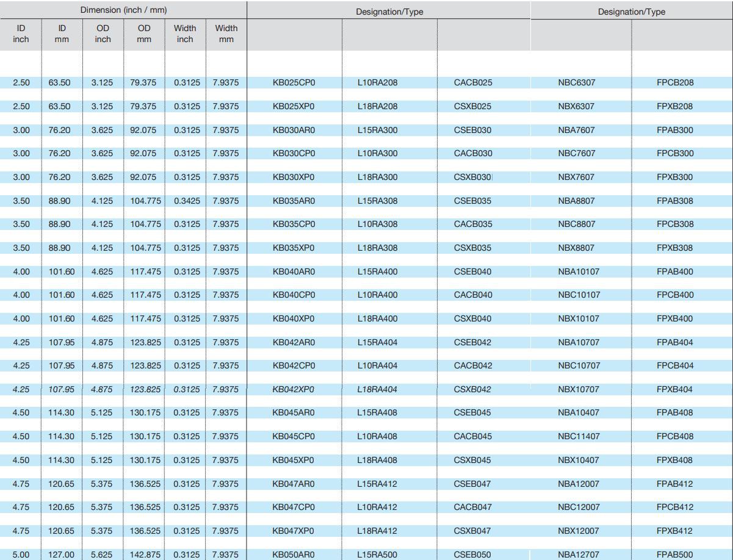Select cell NBC7607

pyautogui.click(x=576, y=154)
